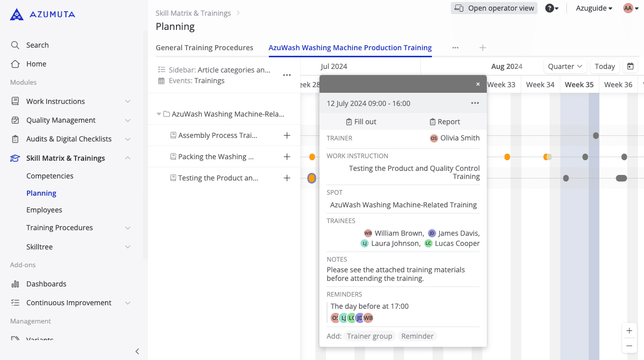
Task: Collapse the left sidebar arrow
Action: 137,351
